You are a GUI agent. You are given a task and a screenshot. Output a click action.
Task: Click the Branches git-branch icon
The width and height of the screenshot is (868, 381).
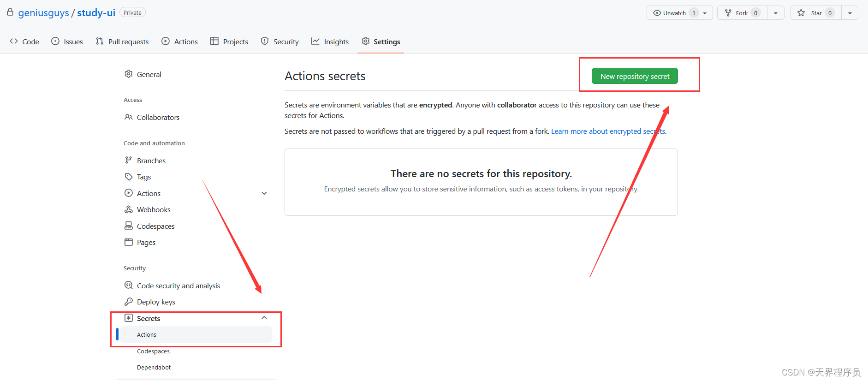tap(129, 160)
